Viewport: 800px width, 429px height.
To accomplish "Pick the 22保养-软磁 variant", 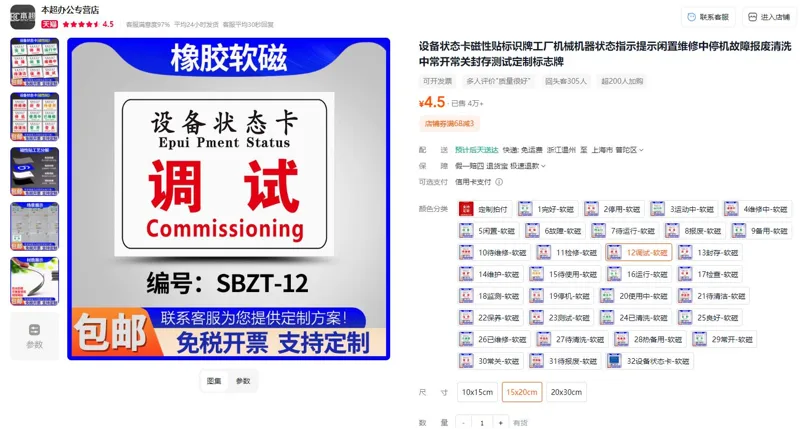I will [491, 318].
